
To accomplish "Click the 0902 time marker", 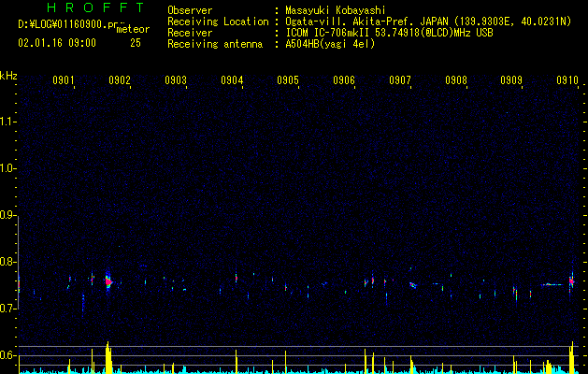I will 120,79.
